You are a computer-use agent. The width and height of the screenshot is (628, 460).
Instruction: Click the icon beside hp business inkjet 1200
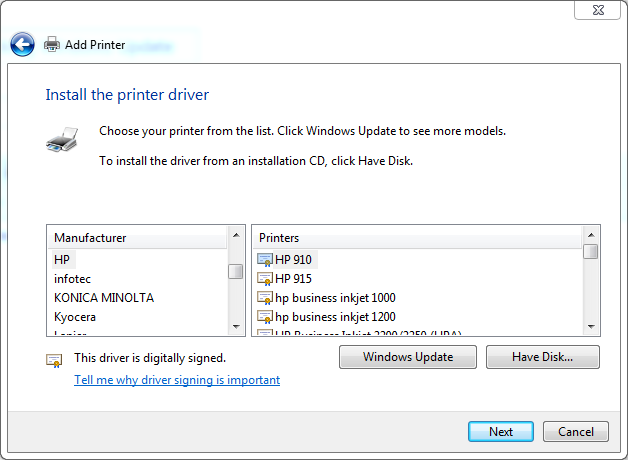pyautogui.click(x=265, y=317)
